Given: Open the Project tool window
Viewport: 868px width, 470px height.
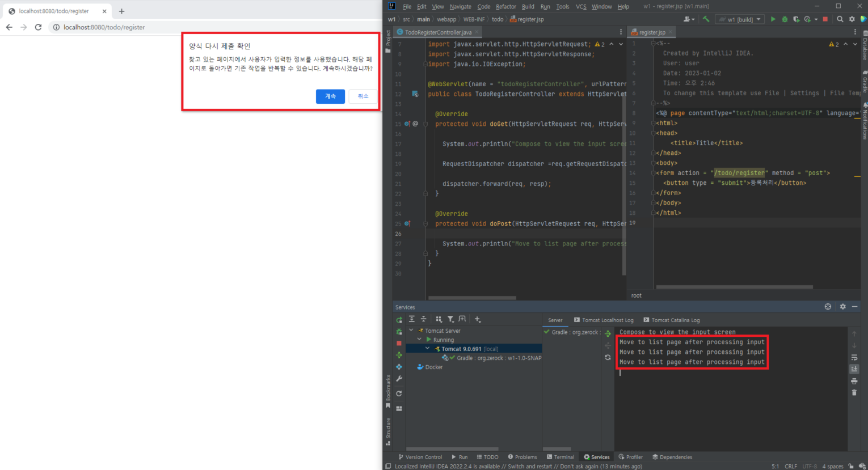Looking at the screenshot, I should tap(388, 42).
